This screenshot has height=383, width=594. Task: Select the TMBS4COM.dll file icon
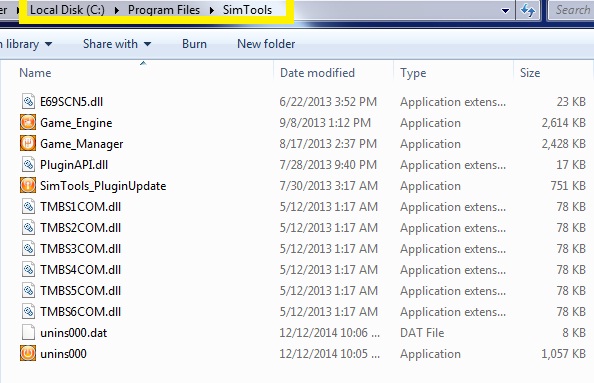click(x=28, y=269)
